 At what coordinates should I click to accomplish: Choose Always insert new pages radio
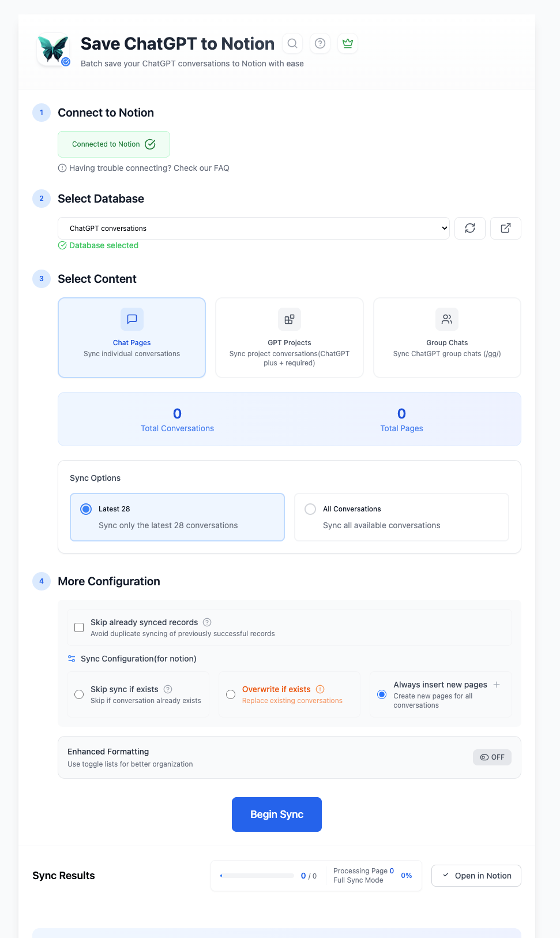(x=382, y=694)
